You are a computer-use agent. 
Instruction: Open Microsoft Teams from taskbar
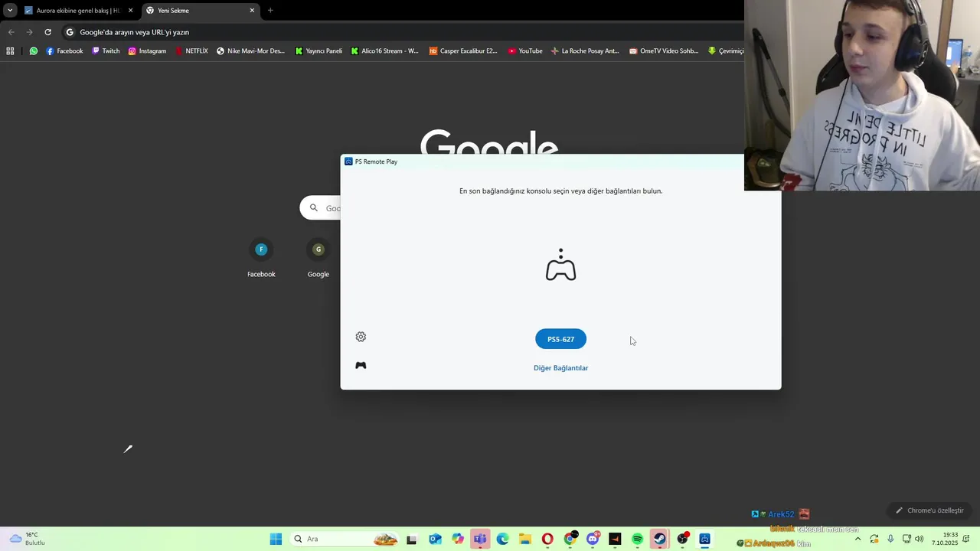click(x=480, y=539)
